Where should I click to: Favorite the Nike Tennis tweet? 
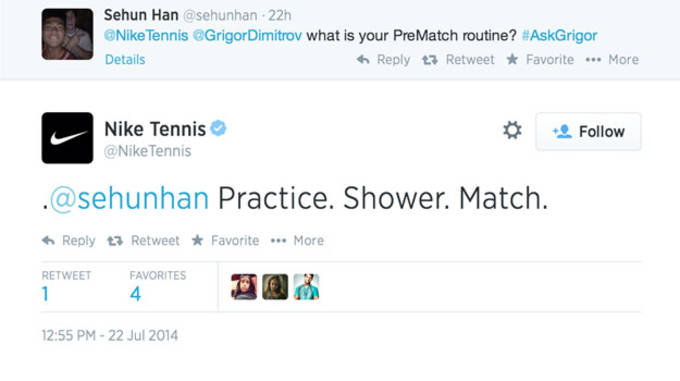point(226,241)
